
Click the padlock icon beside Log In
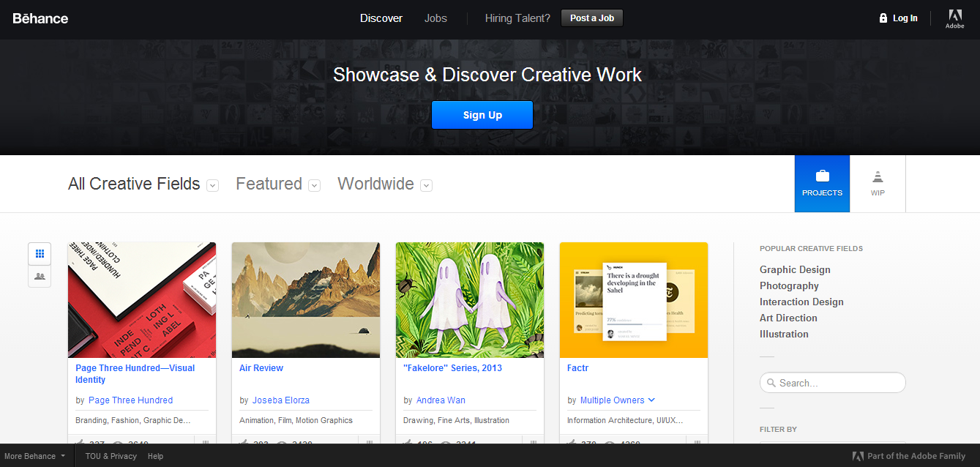[x=883, y=18]
